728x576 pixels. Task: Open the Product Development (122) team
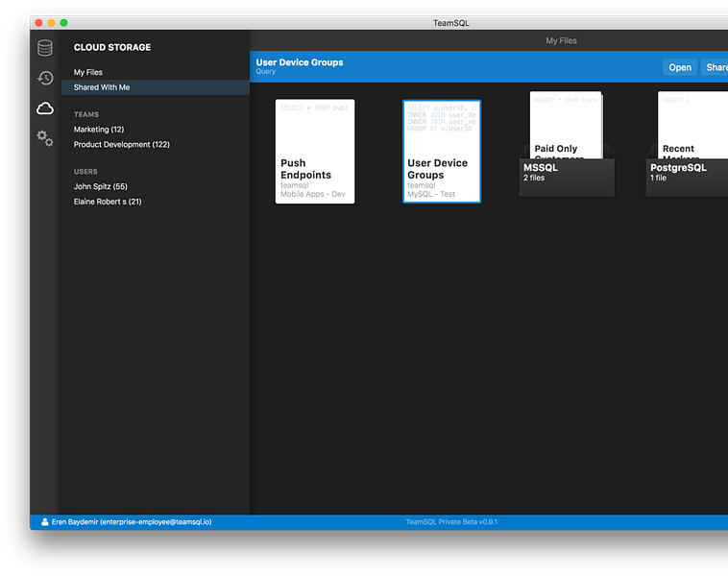pyautogui.click(x=122, y=144)
